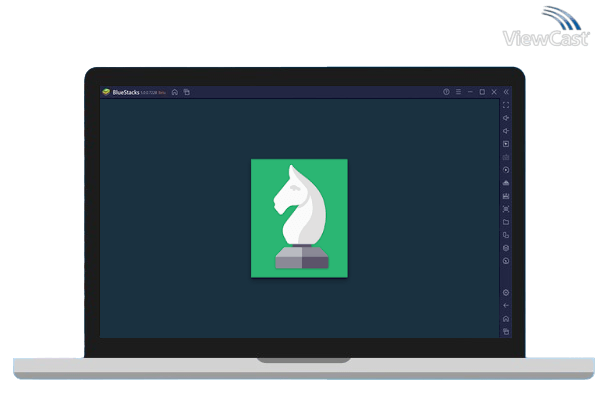Image resolution: width=602 pixels, height=414 pixels.
Task: Open the help question-mark icon
Action: click(446, 92)
